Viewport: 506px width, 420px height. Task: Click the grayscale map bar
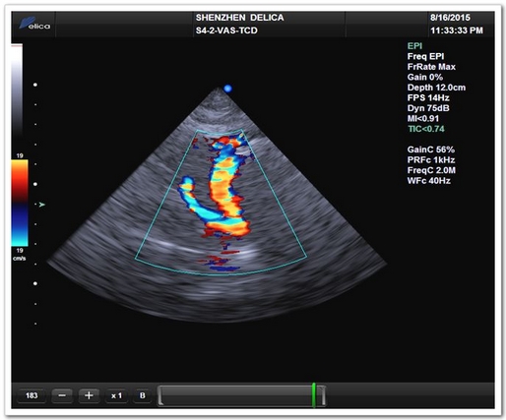tap(17, 90)
